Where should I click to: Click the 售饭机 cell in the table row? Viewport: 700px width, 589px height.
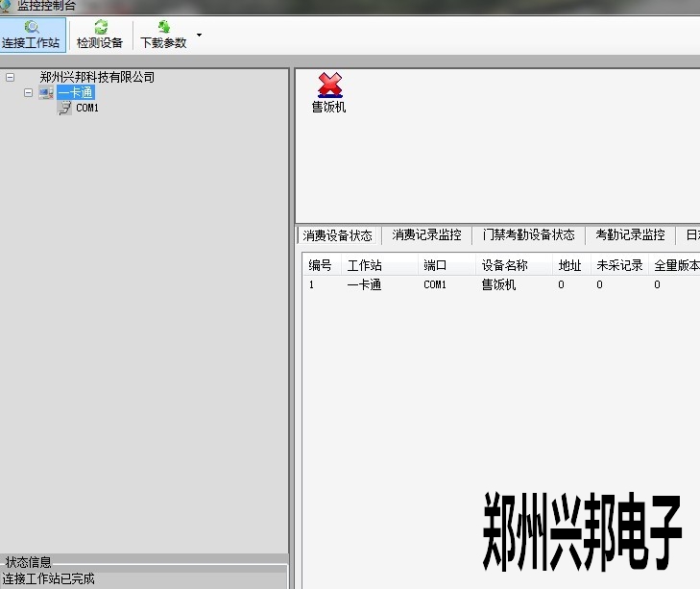[x=498, y=284]
